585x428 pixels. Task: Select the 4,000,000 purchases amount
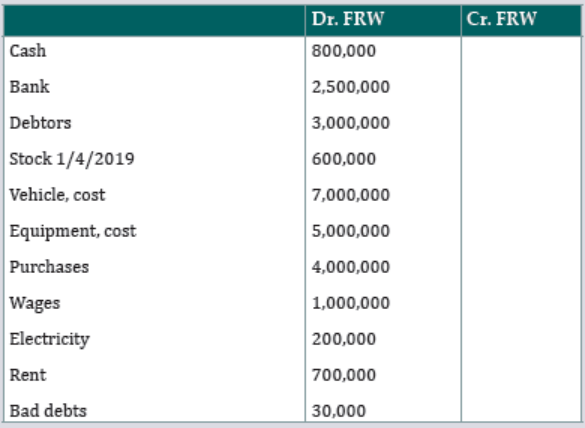[x=351, y=267]
